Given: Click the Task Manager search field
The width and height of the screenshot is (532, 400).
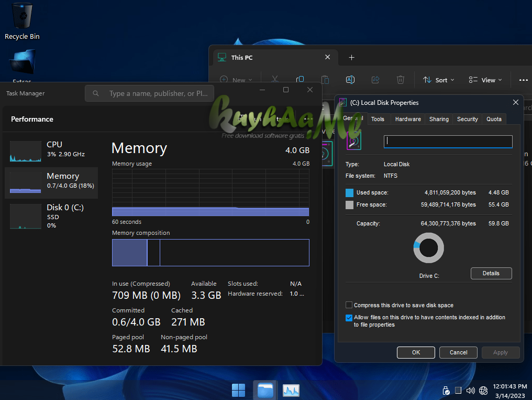Looking at the screenshot, I should 149,93.
